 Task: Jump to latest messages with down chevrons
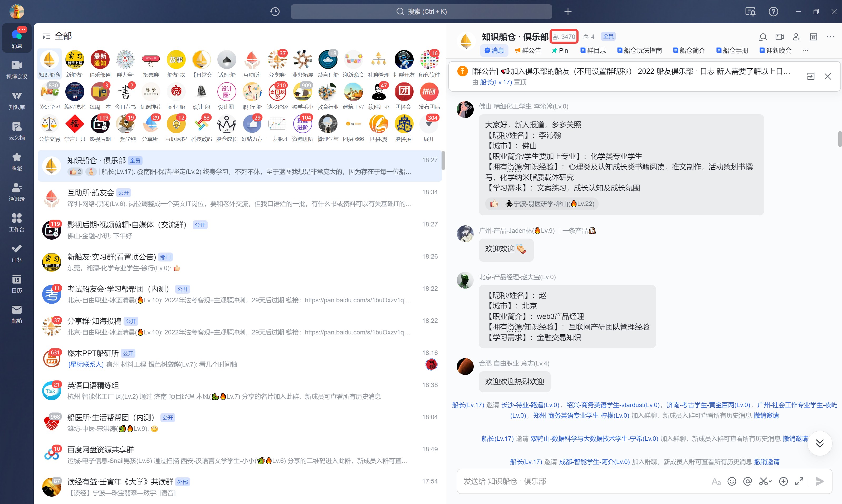[x=820, y=443]
